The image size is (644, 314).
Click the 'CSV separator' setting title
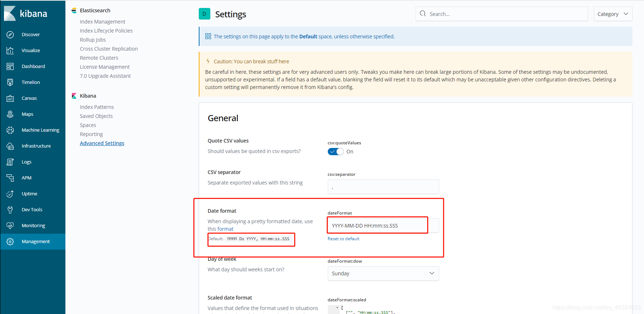pyautogui.click(x=224, y=172)
